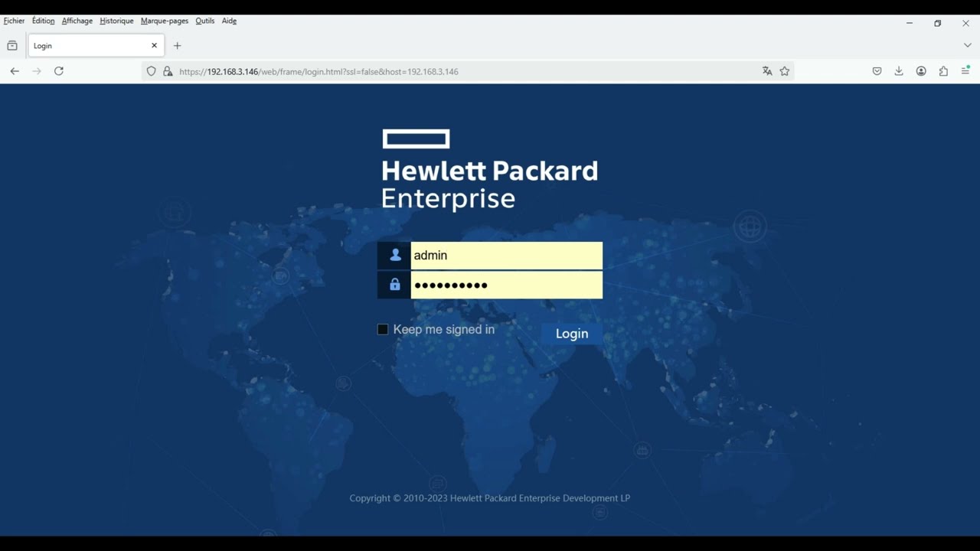Open the Historique menu
The image size is (980, 551).
point(116,21)
